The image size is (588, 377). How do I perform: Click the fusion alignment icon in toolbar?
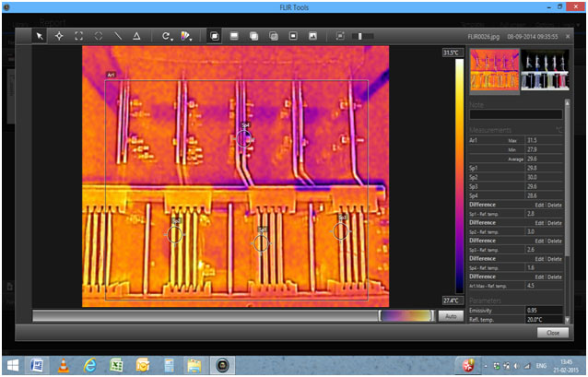click(x=340, y=36)
